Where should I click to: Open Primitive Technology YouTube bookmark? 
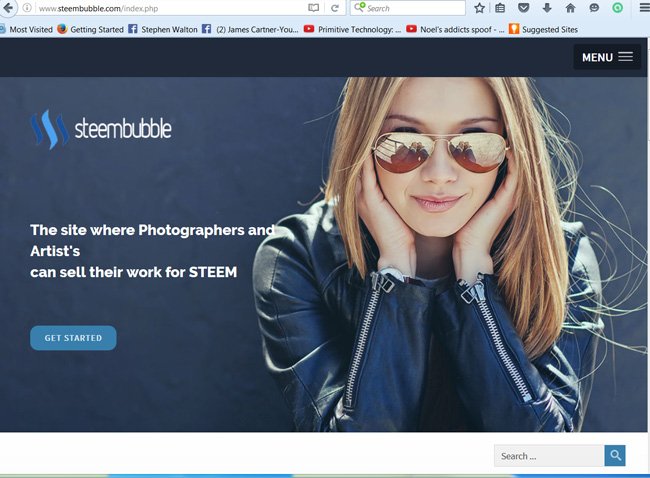(352, 29)
